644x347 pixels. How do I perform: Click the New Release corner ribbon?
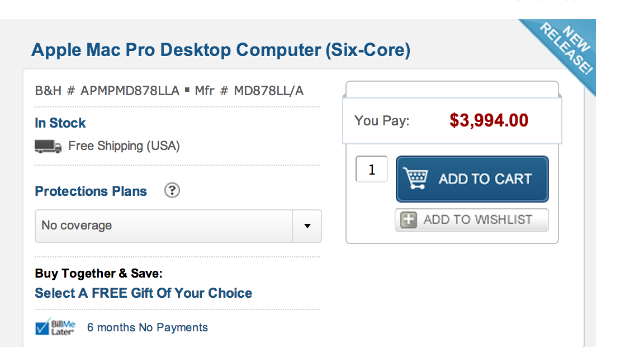pos(565,49)
